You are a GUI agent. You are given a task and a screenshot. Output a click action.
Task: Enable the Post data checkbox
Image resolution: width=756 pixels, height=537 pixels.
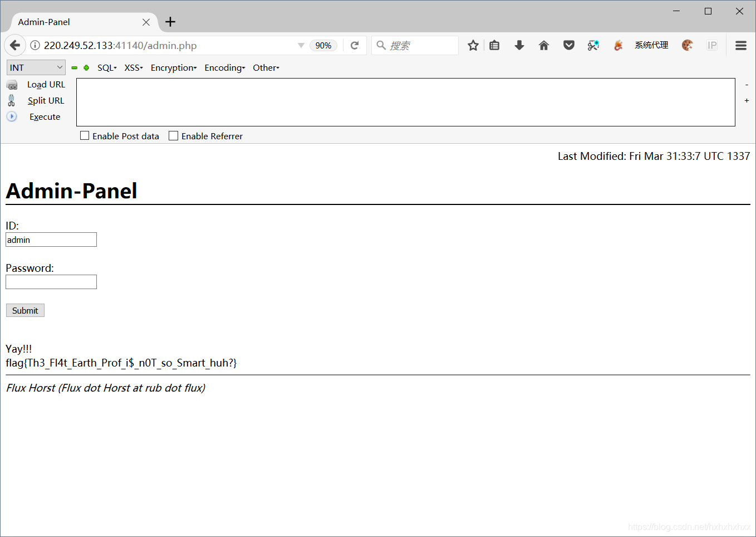pos(84,135)
